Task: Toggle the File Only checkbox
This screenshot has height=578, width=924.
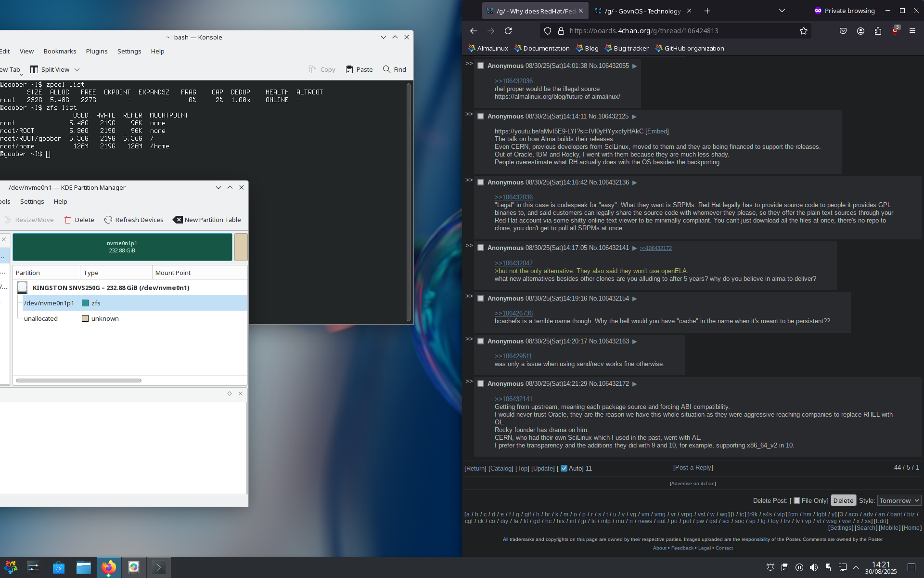Action: [x=797, y=500]
